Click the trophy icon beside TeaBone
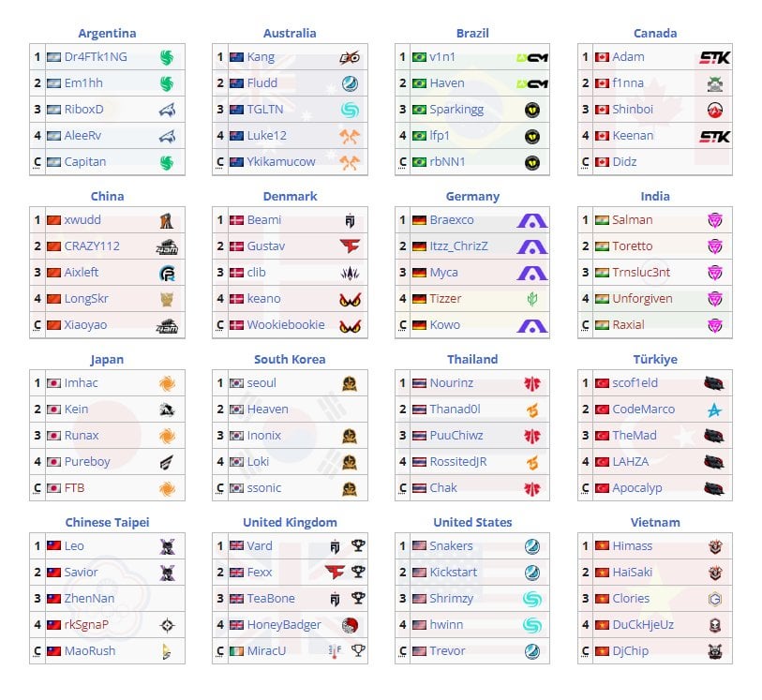Viewport: 762px width, 700px height. (357, 599)
